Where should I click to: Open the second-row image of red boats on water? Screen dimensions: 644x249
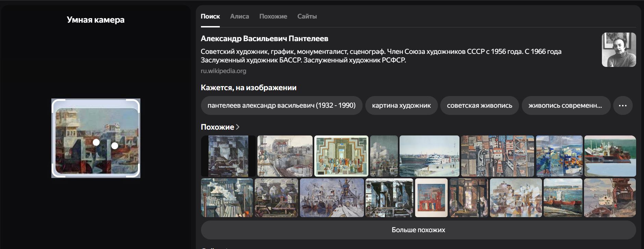pyautogui.click(x=563, y=198)
